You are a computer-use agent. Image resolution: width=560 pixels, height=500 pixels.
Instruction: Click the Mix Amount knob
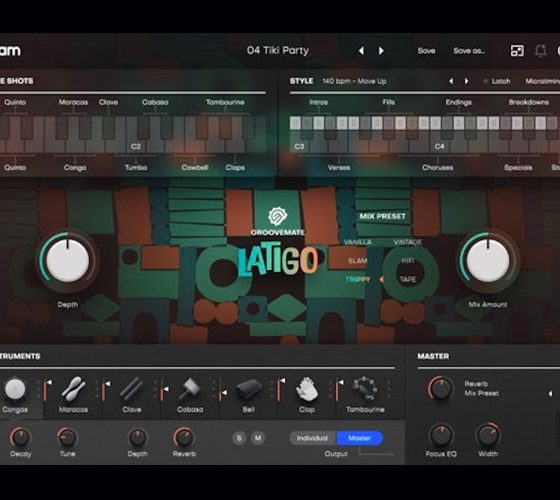pyautogui.click(x=488, y=260)
